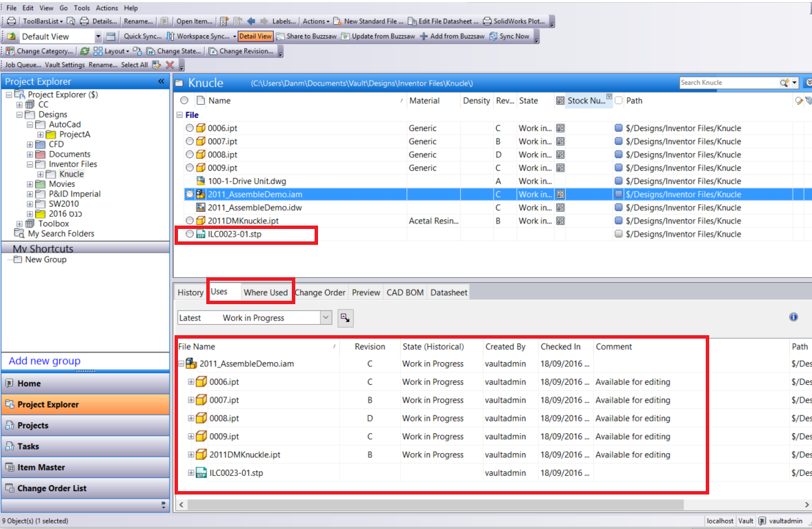The image size is (812, 529).
Task: Click the Quick Sync button
Action: 142,37
